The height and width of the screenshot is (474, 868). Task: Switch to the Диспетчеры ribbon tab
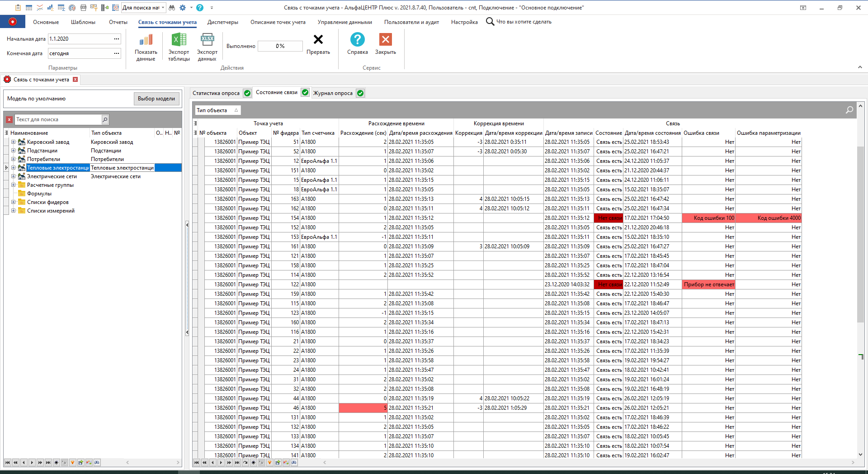(x=222, y=22)
